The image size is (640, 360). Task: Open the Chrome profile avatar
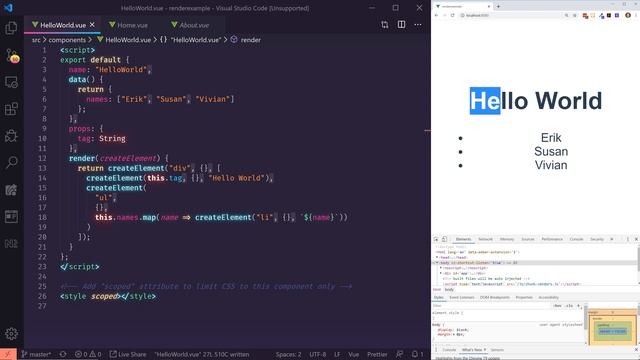pyautogui.click(x=628, y=15)
